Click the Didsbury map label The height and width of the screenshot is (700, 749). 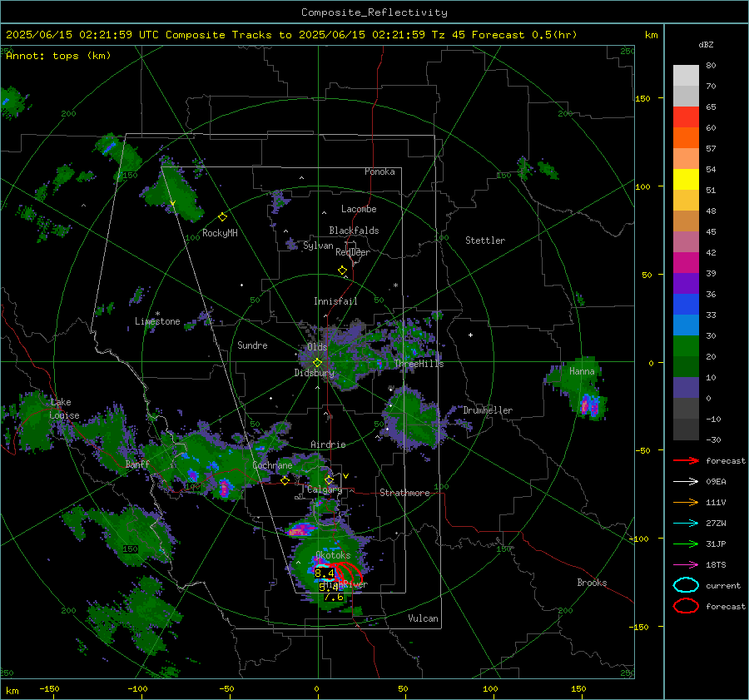[x=314, y=373]
